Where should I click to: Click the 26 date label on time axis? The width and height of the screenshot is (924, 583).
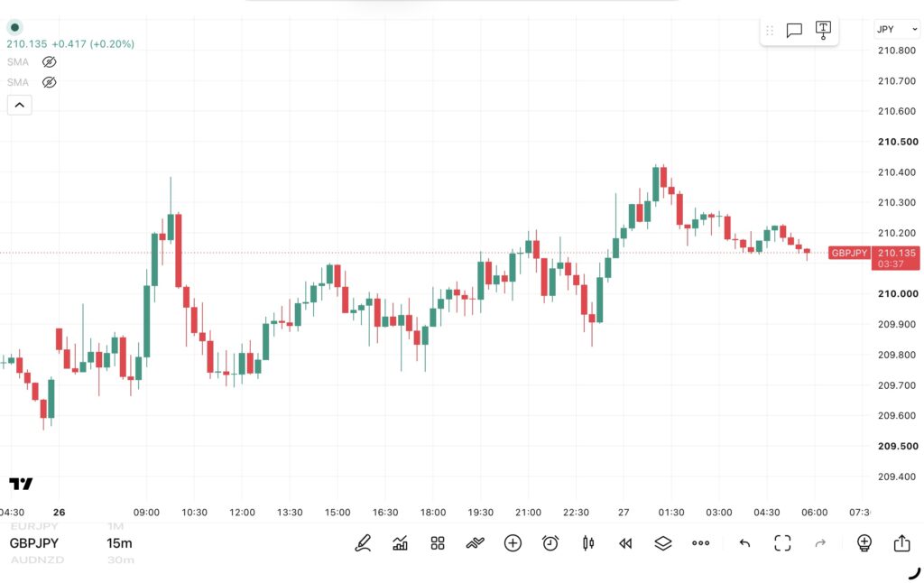(x=59, y=513)
